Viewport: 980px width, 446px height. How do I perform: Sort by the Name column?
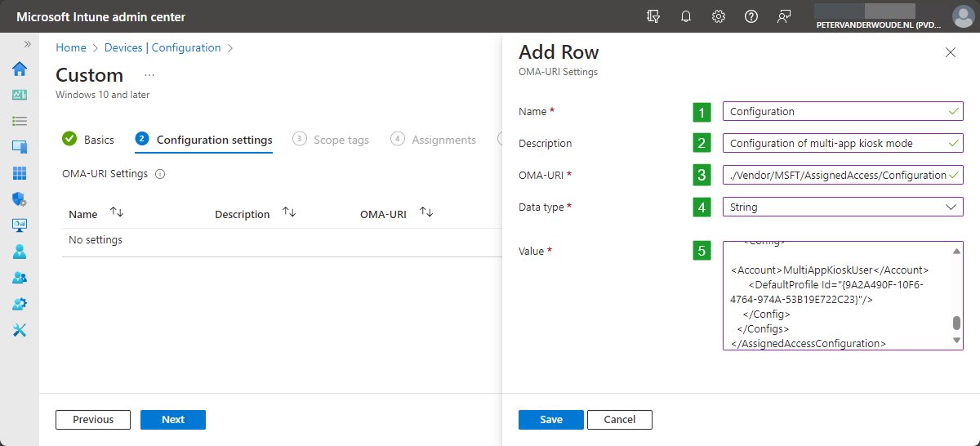(117, 213)
